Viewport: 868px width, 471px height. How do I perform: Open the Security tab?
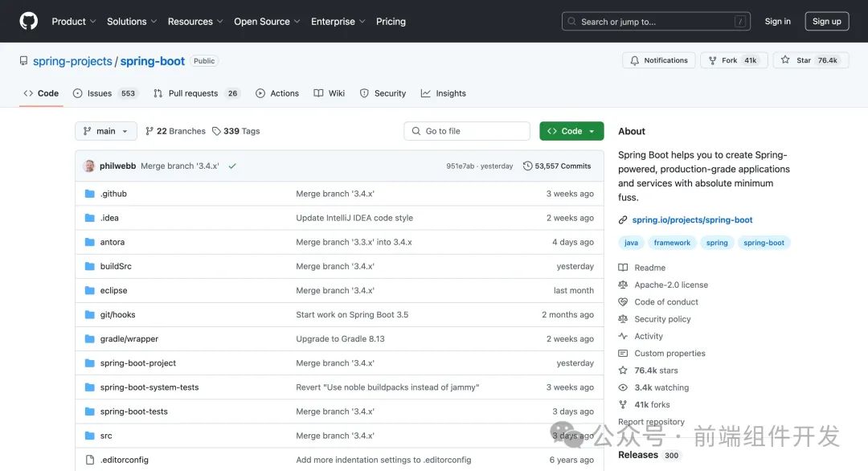383,93
